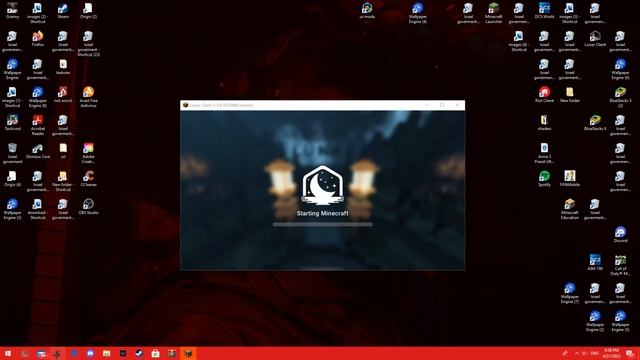Open the taskbar clock and calendar
This screenshot has width=640, height=360.
coord(611,353)
